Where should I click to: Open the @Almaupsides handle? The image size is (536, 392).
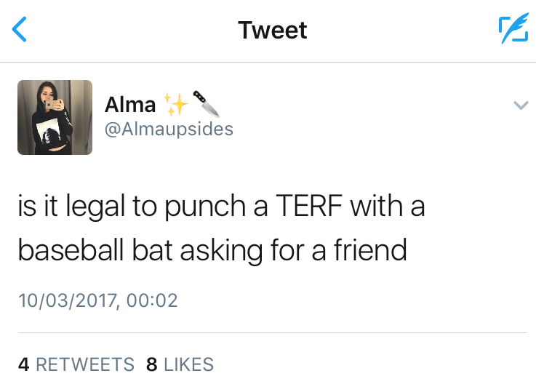tap(169, 129)
